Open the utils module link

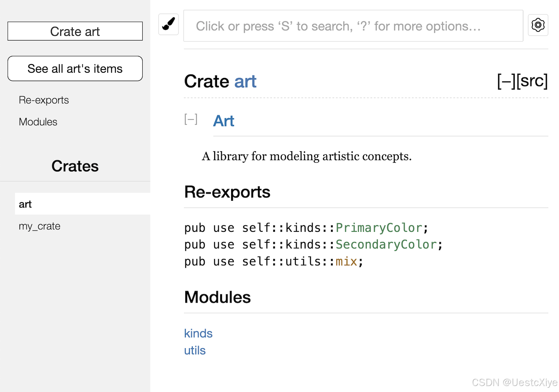point(195,350)
